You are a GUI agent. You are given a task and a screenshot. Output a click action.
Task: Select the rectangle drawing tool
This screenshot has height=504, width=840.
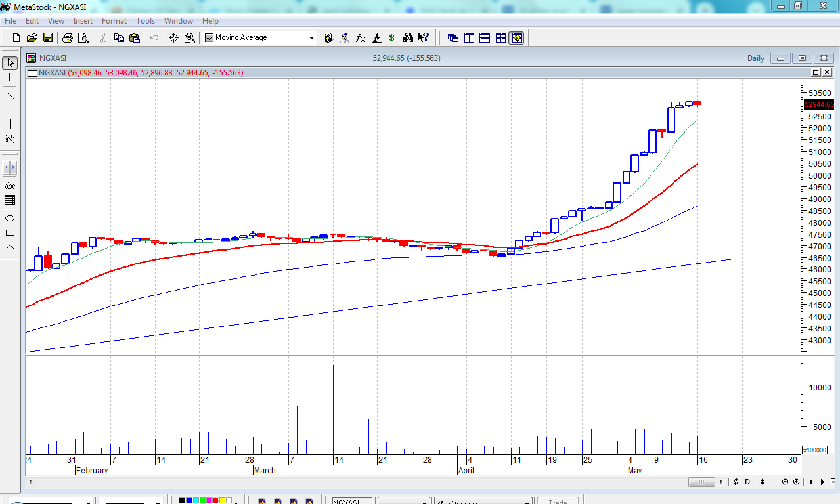[x=10, y=232]
